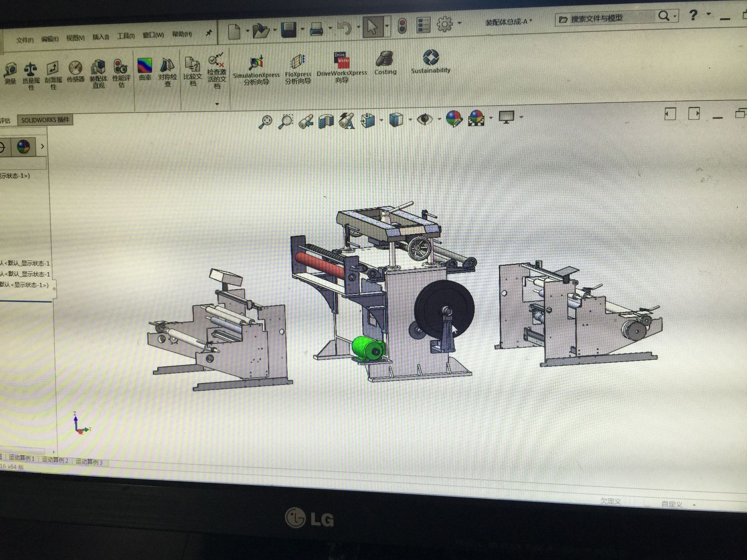Toggle the pushpin to pin menu bar
Screen dimensions: 747x560
click(209, 33)
